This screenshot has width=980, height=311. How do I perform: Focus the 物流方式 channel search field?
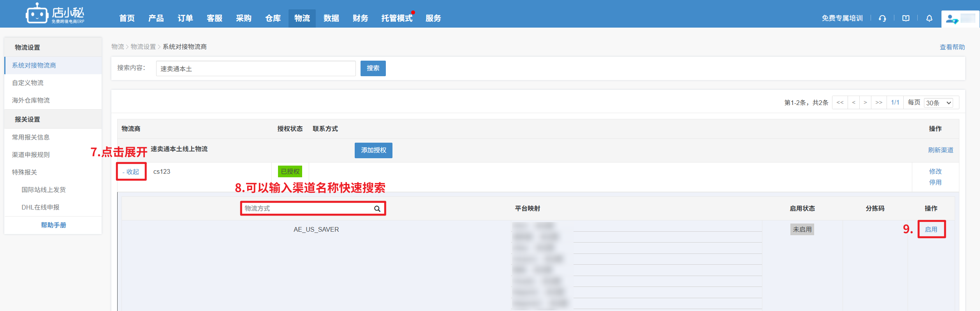pos(308,209)
